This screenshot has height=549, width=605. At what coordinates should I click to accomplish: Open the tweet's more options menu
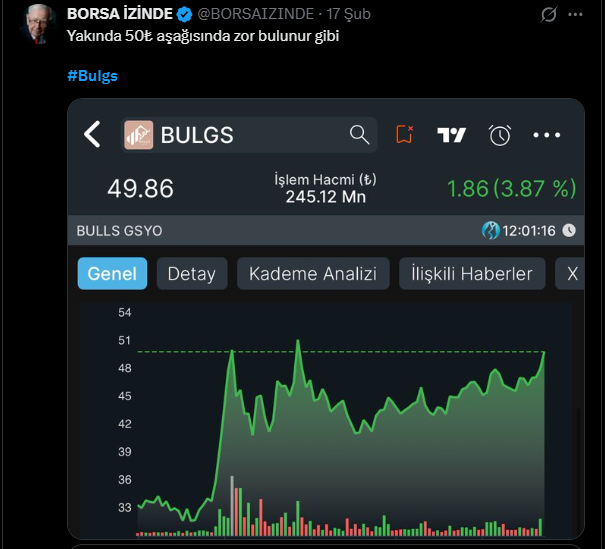click(575, 15)
